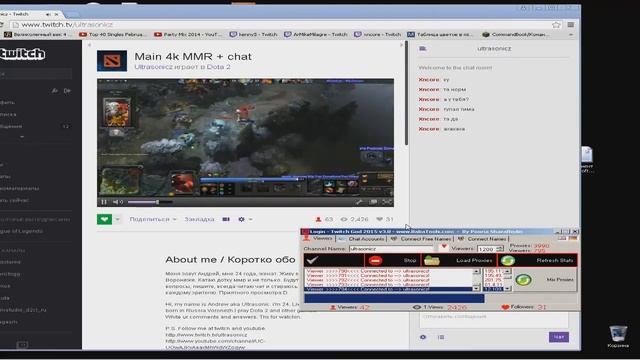
Task: Toggle theater mode in the video player
Action: tap(373, 202)
